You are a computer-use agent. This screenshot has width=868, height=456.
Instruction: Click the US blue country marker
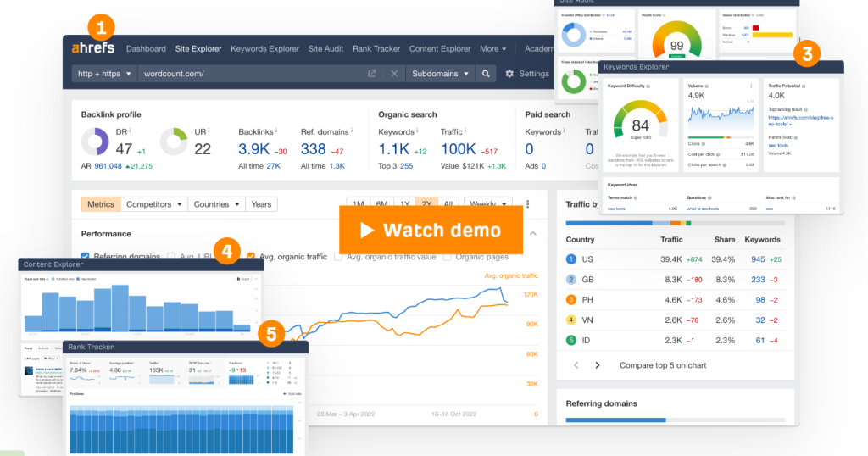coord(571,259)
